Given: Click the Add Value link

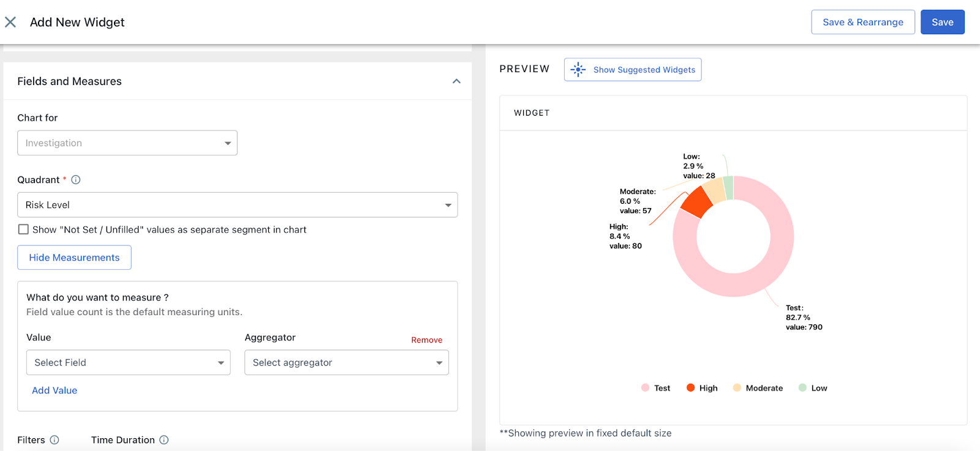Looking at the screenshot, I should coord(55,390).
